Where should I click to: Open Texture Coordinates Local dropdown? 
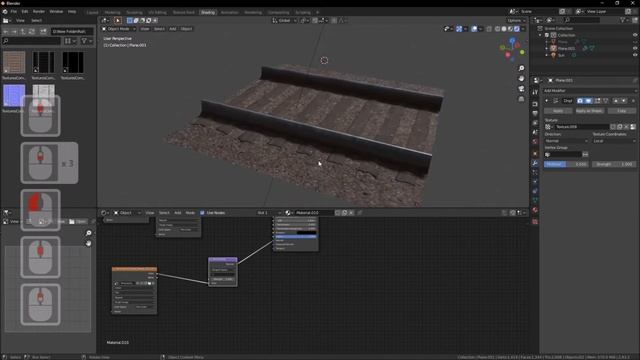click(x=614, y=141)
